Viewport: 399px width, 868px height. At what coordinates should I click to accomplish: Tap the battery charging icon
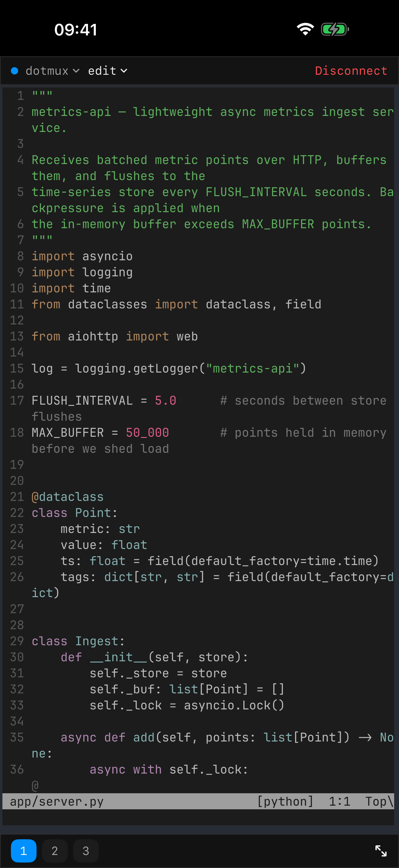click(x=335, y=29)
